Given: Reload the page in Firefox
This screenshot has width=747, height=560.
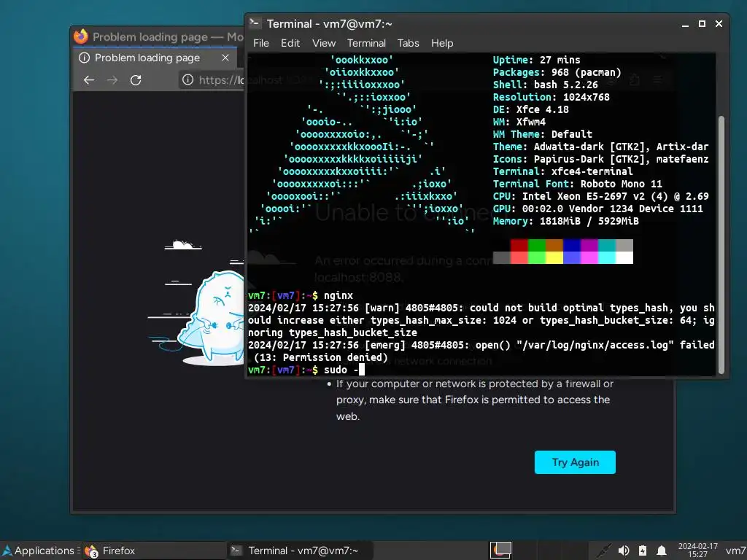Looking at the screenshot, I should 136,80.
